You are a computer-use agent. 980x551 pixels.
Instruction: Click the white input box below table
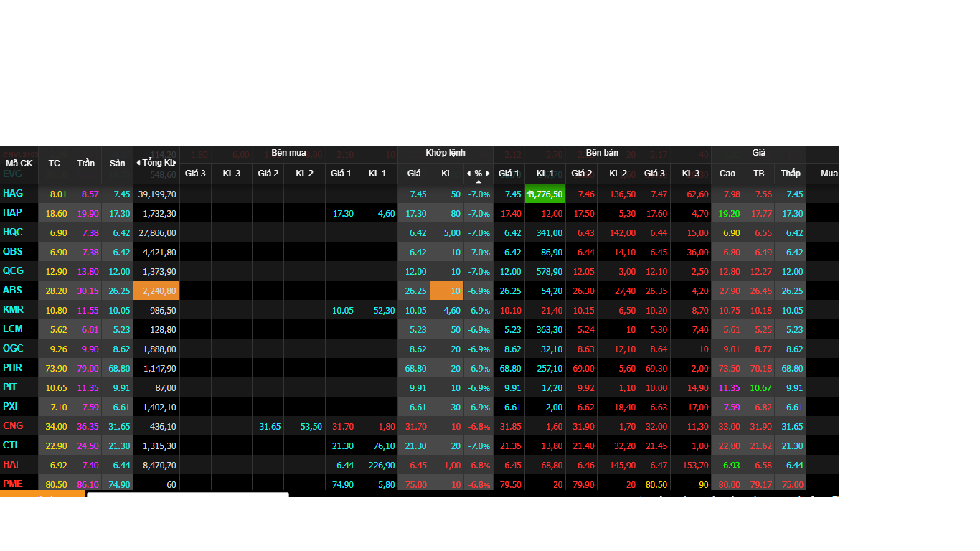[187, 495]
